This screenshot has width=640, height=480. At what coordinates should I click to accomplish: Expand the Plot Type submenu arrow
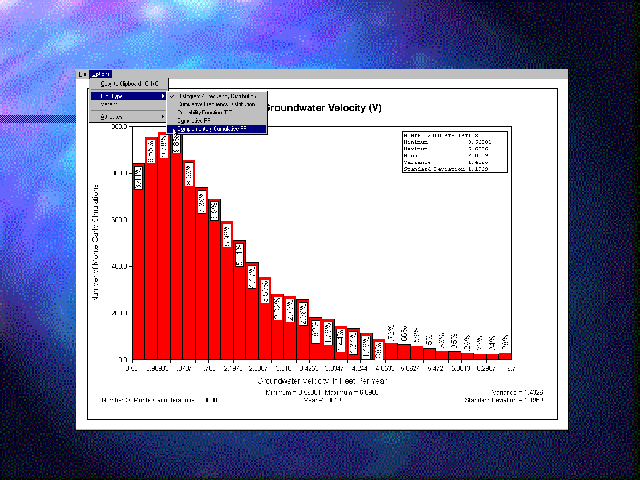163,96
